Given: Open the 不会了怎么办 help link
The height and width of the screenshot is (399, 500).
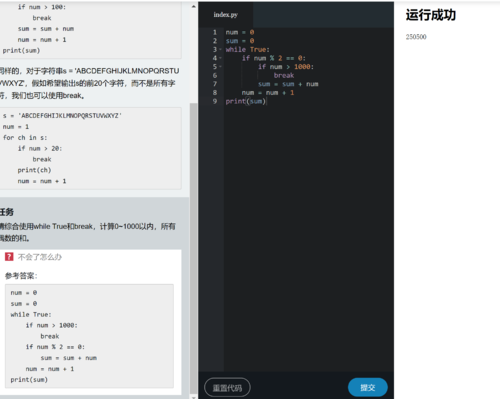Looking at the screenshot, I should click(x=40, y=257).
